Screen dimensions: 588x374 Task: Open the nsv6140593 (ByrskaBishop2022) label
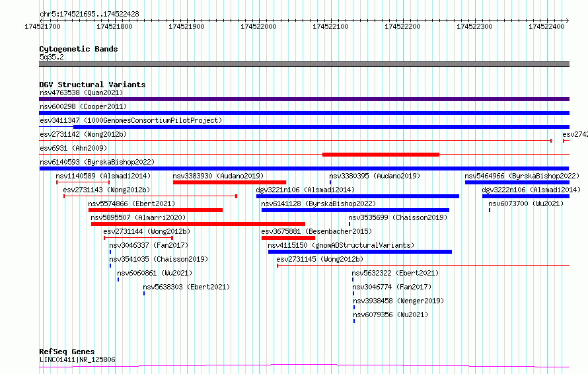click(x=97, y=162)
